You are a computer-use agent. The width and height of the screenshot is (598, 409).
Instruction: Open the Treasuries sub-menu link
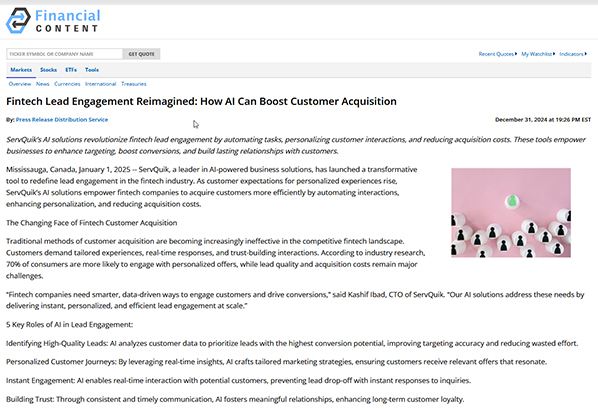click(134, 84)
